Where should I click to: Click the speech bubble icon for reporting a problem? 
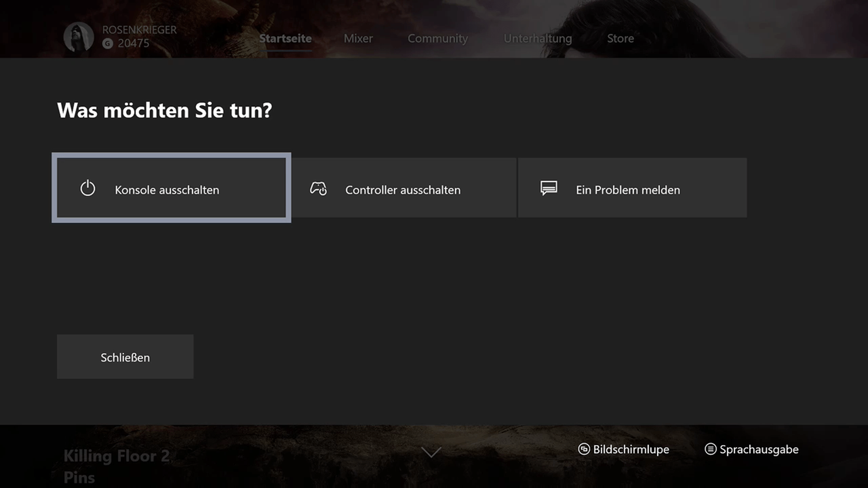[549, 188]
